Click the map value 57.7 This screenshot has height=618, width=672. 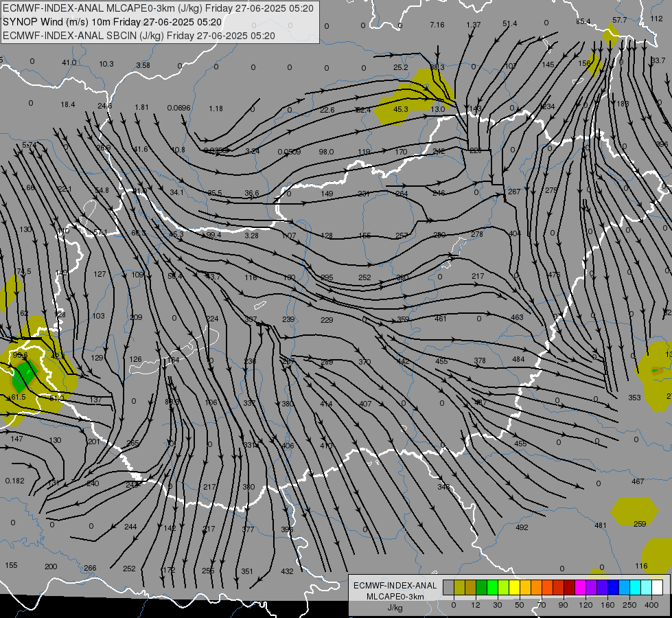[620, 20]
